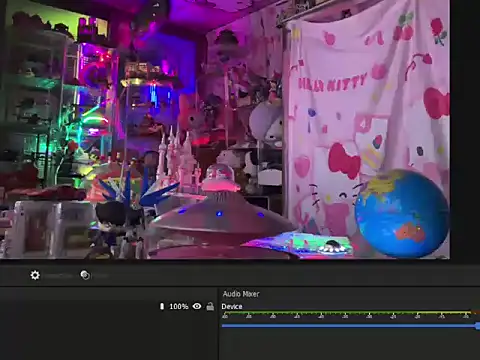Open source Properties via the gear icon
Screen dimensions: 480x360
point(35,275)
